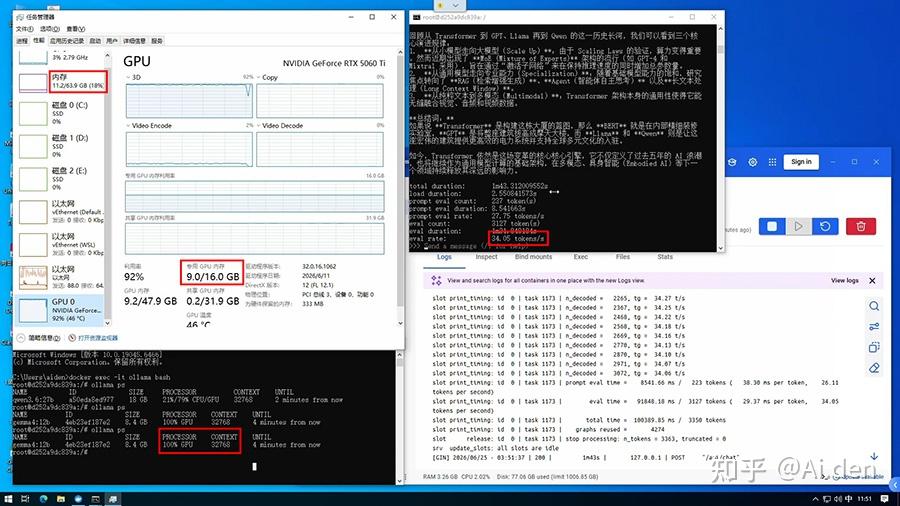The height and width of the screenshot is (506, 900).
Task: Click the grayed Start play button in Docker
Action: 798,226
